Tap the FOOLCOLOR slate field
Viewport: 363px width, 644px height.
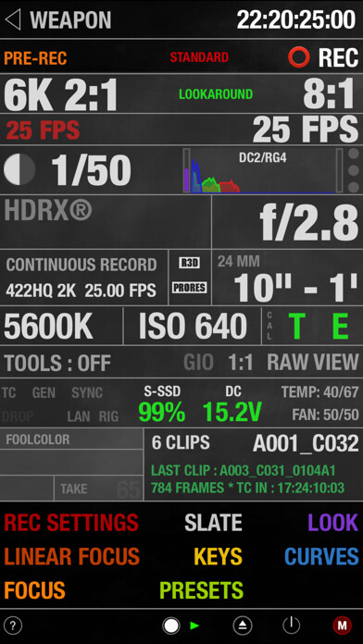38,440
